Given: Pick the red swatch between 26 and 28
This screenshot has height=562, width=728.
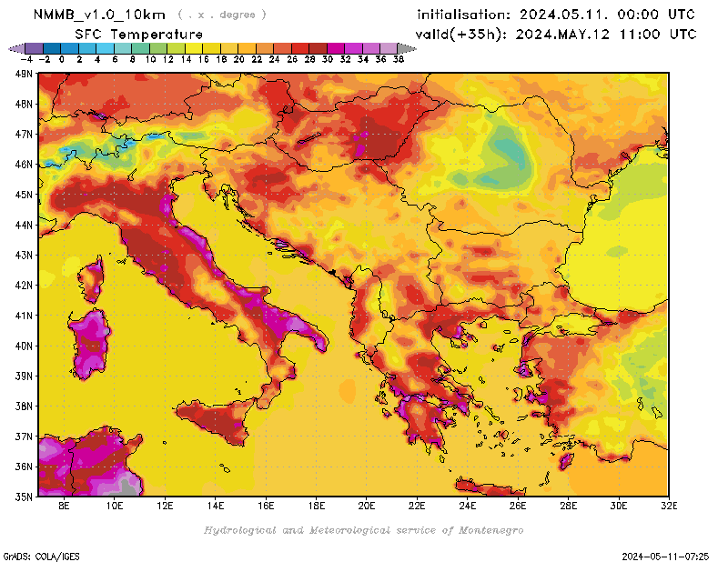Looking at the screenshot, I should 299,48.
